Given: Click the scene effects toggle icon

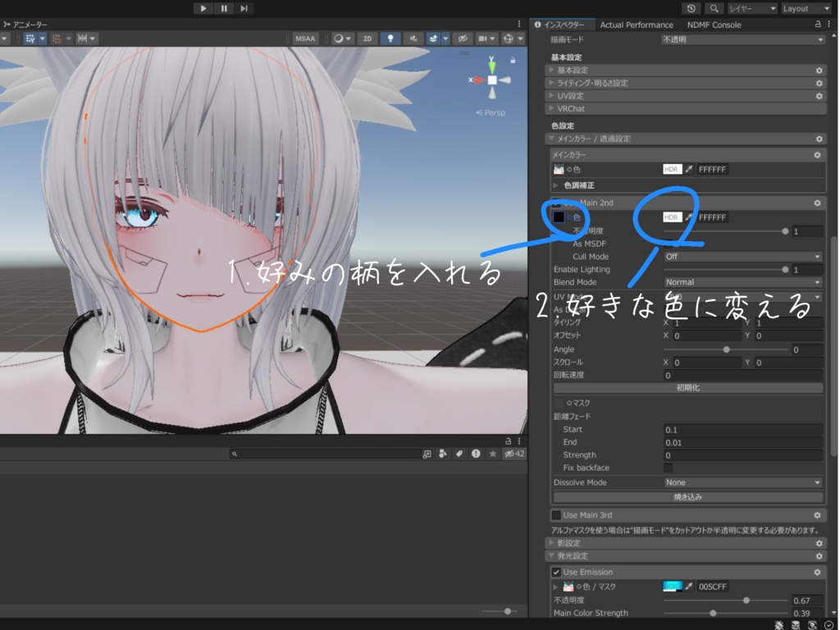Looking at the screenshot, I should (x=435, y=38).
